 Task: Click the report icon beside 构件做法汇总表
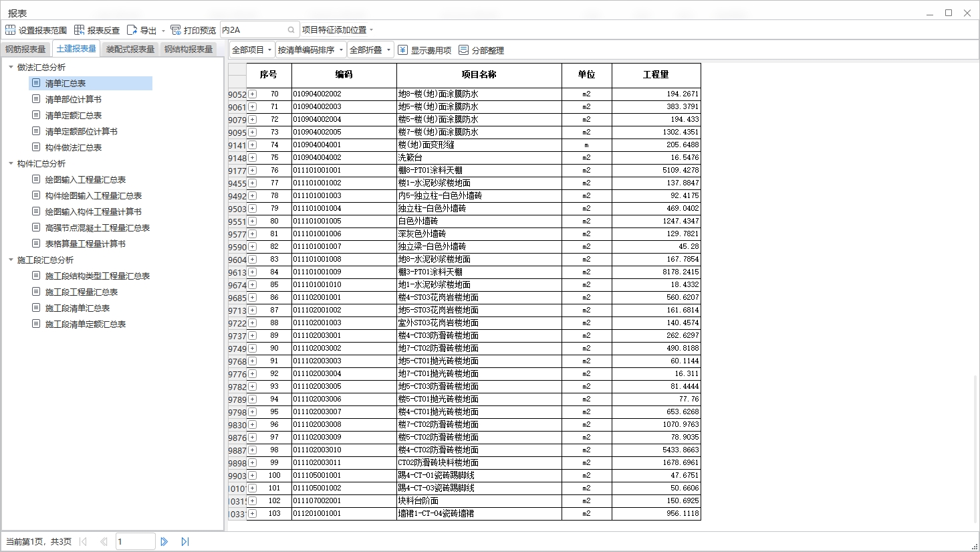coord(36,147)
